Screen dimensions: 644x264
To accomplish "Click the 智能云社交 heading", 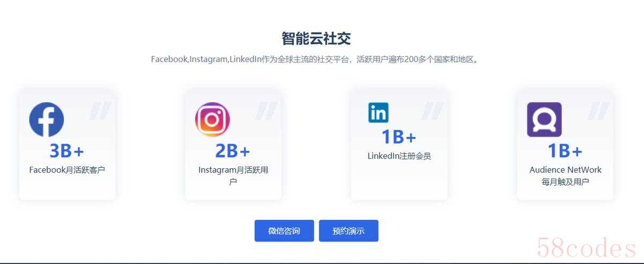I will 316,39.
